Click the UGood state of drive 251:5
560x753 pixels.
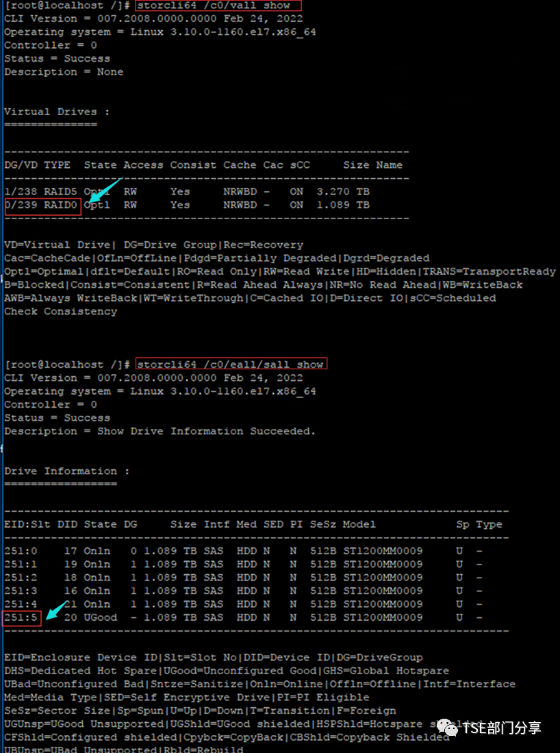[100, 617]
